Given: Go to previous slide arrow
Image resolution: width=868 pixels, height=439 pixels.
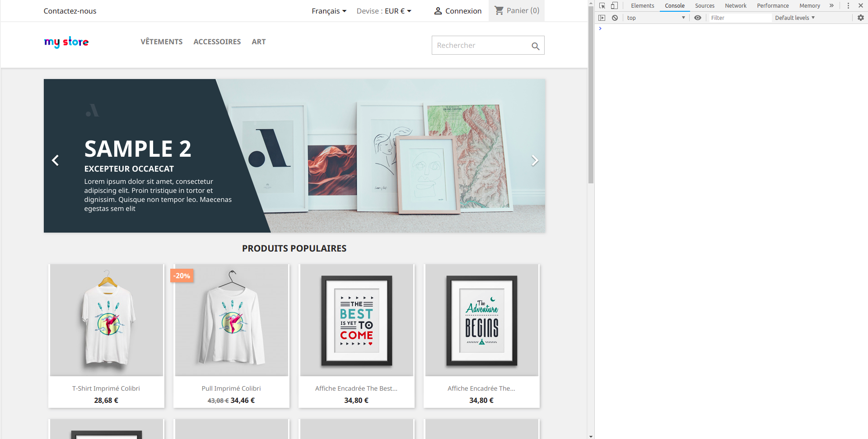Looking at the screenshot, I should click(x=55, y=160).
